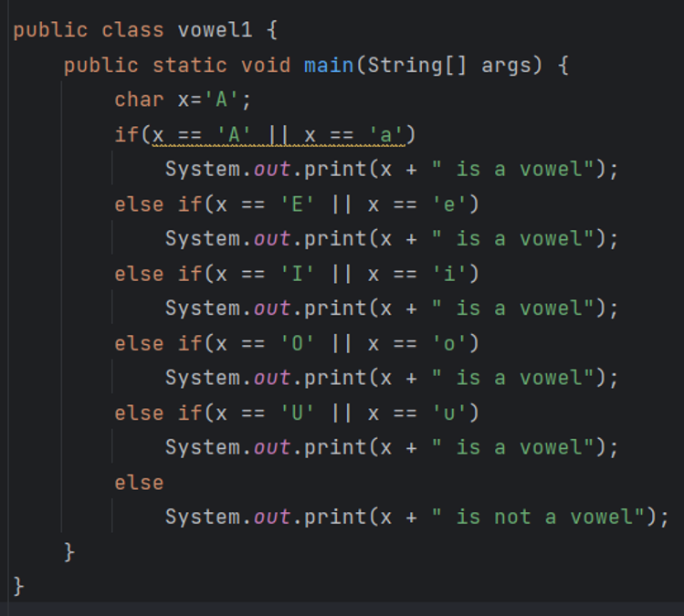This screenshot has height=616, width=684.
Task: Click the 'O' char literal in else-if
Action: click(x=298, y=343)
